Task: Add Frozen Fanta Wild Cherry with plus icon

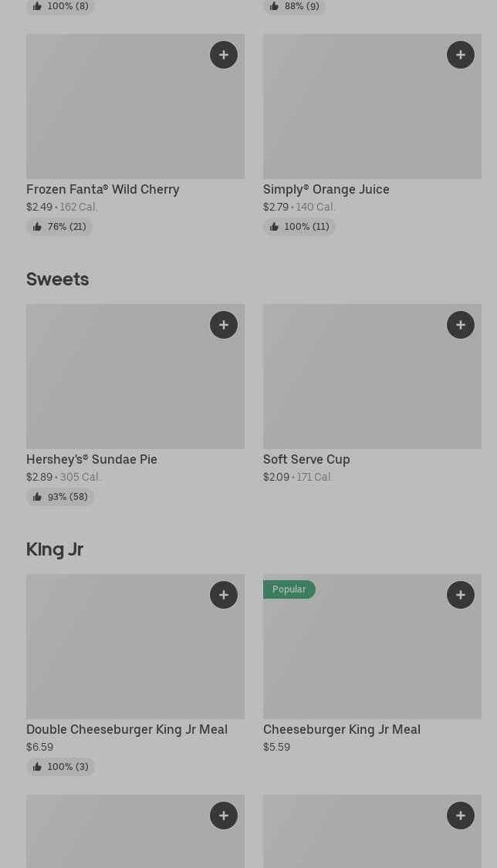Action: click(224, 55)
